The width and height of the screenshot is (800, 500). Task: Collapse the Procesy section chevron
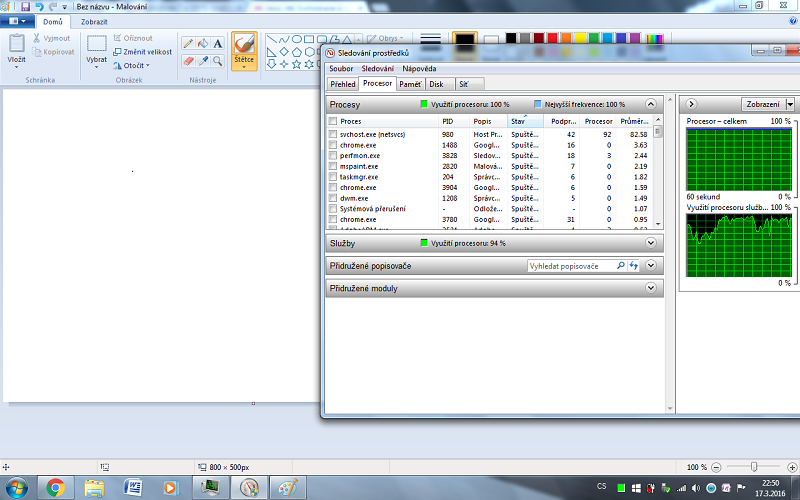[x=651, y=104]
